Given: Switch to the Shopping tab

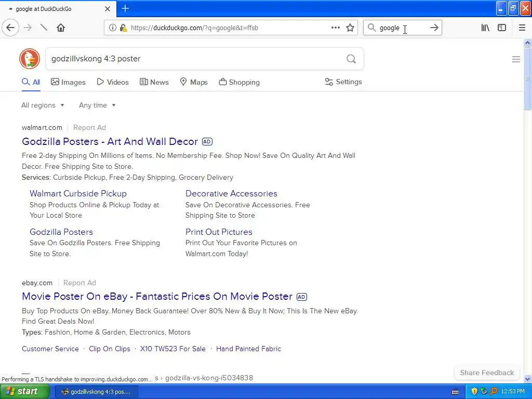Looking at the screenshot, I should [239, 82].
